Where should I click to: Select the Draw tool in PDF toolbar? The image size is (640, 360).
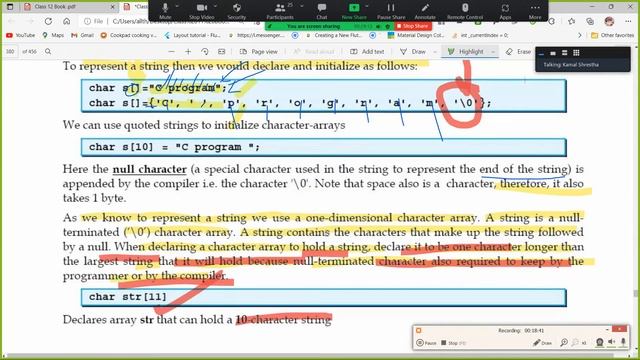pos(413,51)
